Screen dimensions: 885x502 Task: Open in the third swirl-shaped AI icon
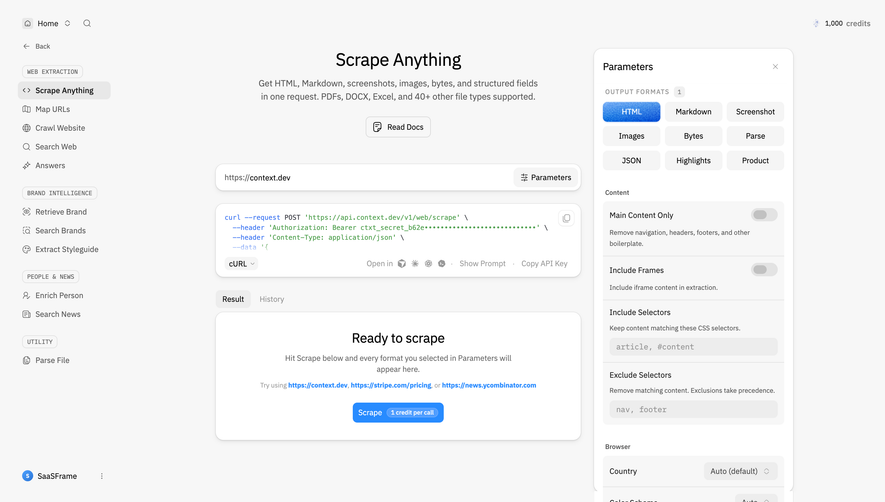point(428,264)
